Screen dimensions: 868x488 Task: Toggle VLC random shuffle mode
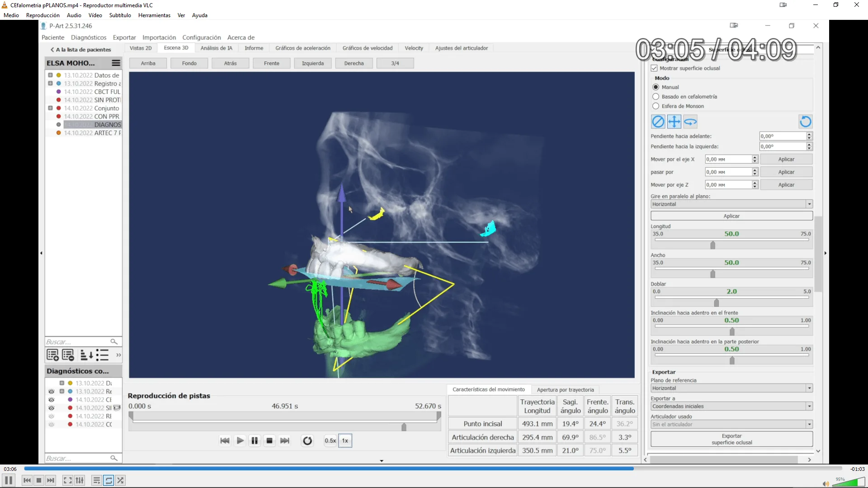[120, 480]
